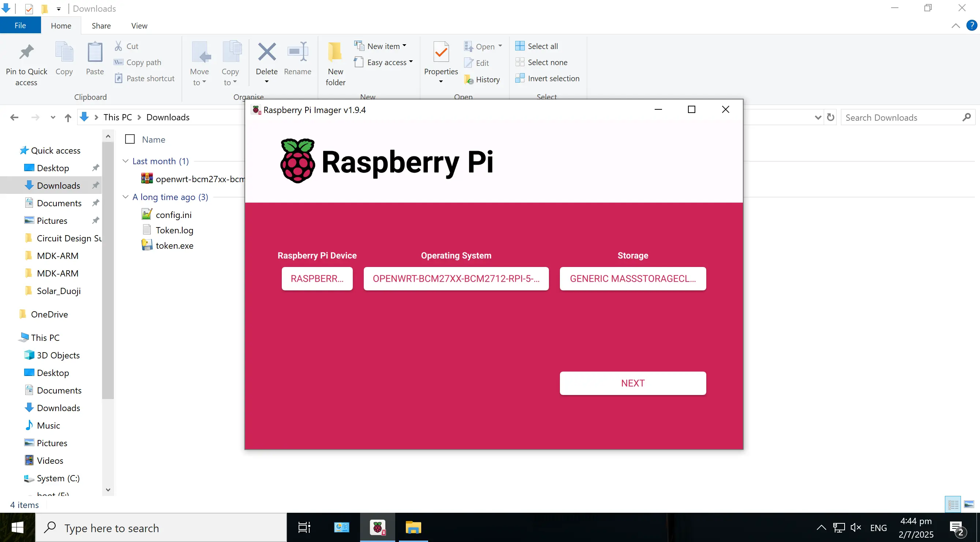Click Select none in ribbon
Image resolution: width=980 pixels, height=542 pixels.
[541, 62]
